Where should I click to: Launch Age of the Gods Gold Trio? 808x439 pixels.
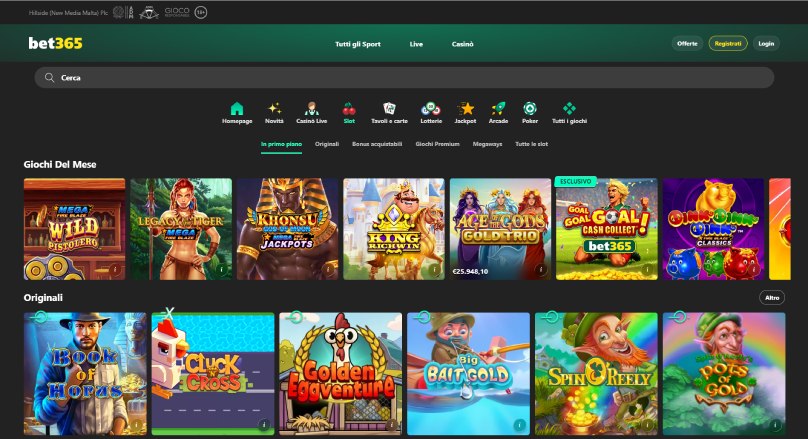click(x=500, y=229)
